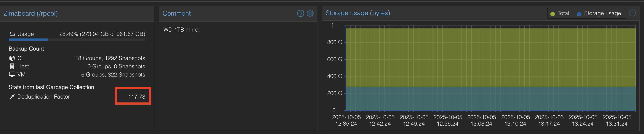Click the WD 1TB mirror comment text
Screen dimensions: 644x134
[182, 29]
